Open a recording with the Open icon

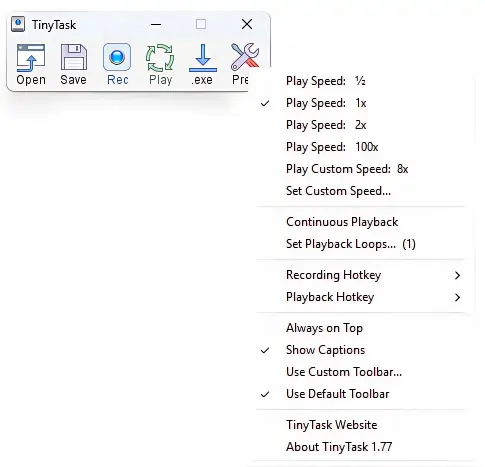click(x=31, y=64)
